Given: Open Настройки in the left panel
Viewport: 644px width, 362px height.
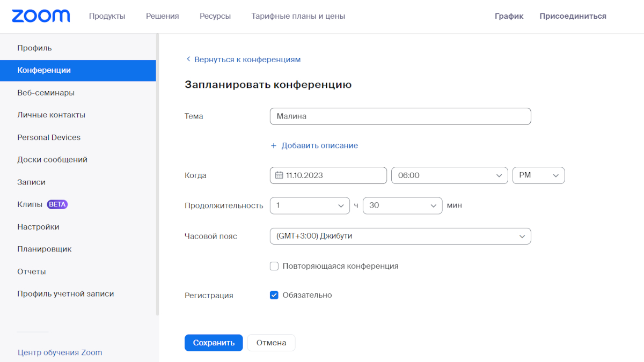Looking at the screenshot, I should [x=40, y=226].
